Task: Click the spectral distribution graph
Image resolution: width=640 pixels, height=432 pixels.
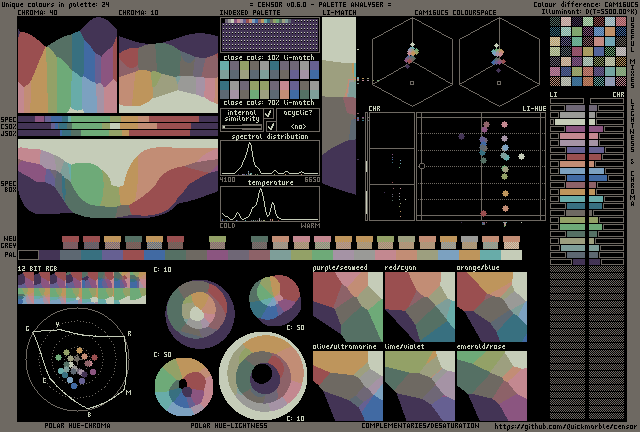Action: point(270,158)
